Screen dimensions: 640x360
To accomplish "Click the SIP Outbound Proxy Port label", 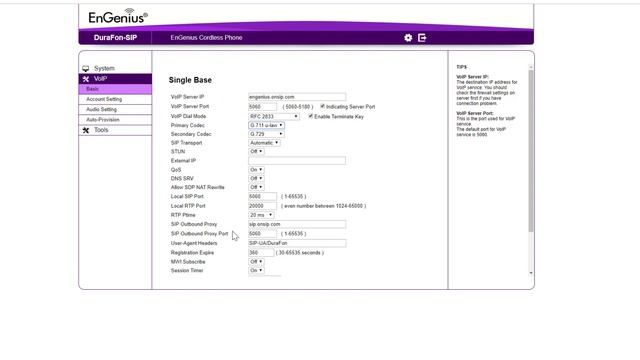I will pyautogui.click(x=200, y=233).
